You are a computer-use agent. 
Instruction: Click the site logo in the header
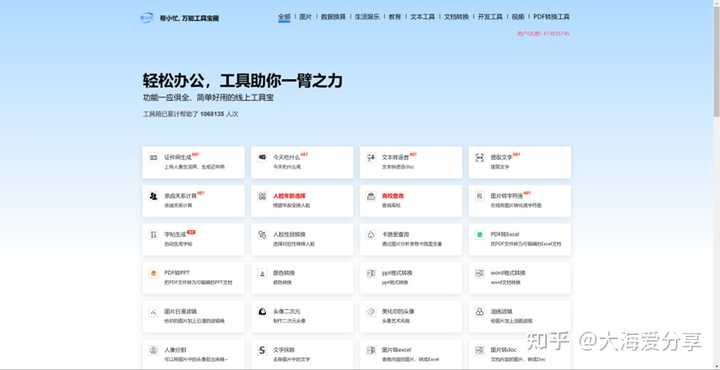tap(146, 18)
